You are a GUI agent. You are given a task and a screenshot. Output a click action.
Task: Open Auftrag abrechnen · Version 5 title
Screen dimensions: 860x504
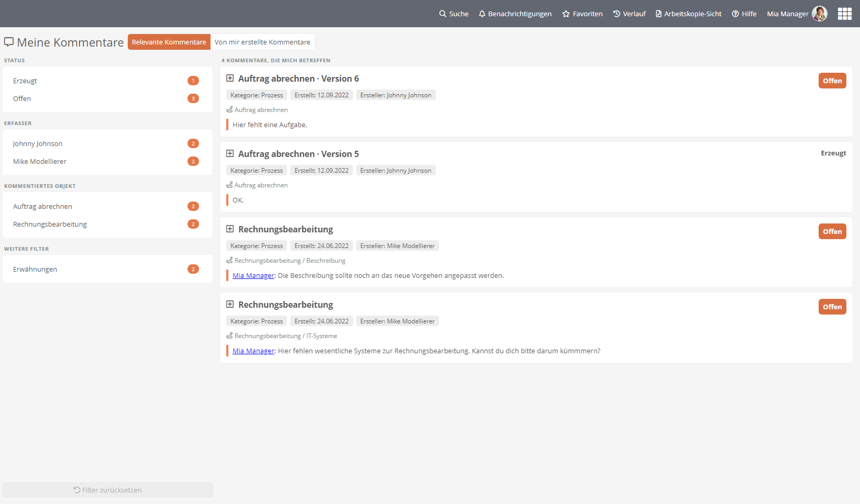coord(299,154)
